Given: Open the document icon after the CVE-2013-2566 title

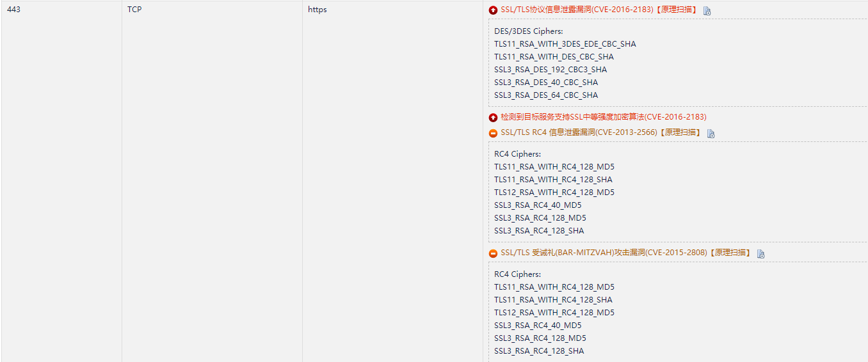Looking at the screenshot, I should (711, 134).
